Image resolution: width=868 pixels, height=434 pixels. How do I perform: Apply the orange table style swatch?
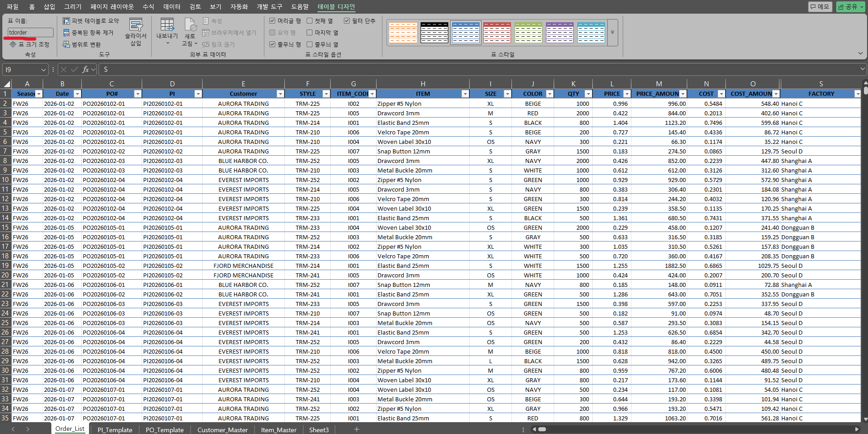[x=403, y=33]
